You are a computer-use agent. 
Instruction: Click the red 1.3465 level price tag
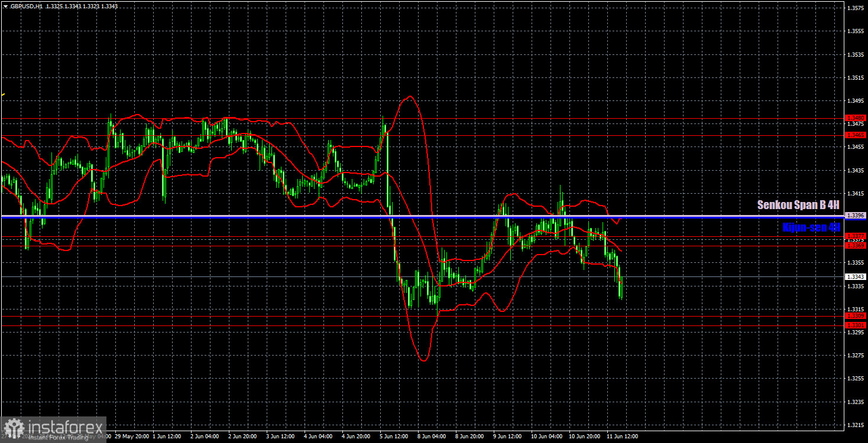pyautogui.click(x=856, y=135)
